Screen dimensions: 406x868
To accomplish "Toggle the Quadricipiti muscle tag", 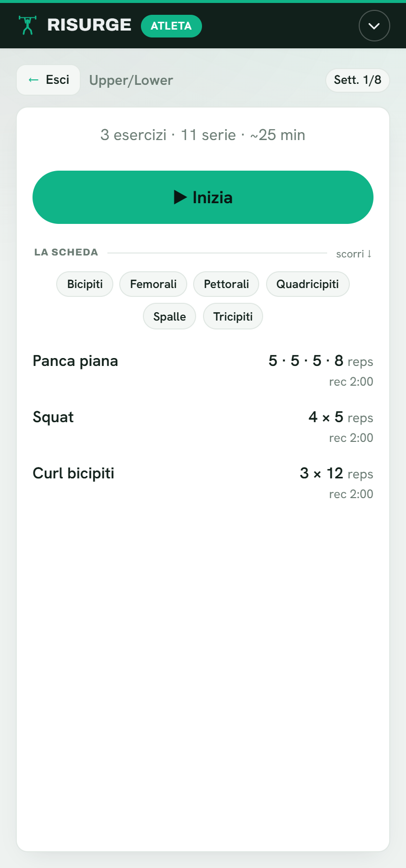I will click(307, 284).
